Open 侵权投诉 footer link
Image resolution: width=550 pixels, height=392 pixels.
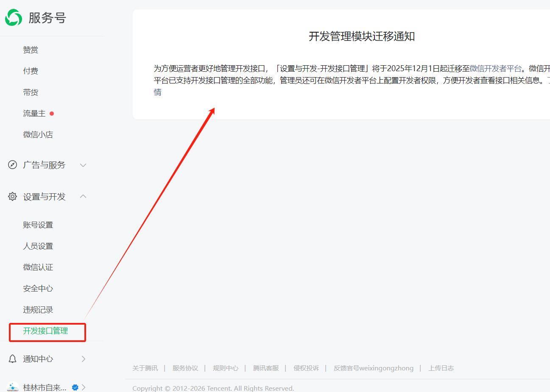point(306,368)
